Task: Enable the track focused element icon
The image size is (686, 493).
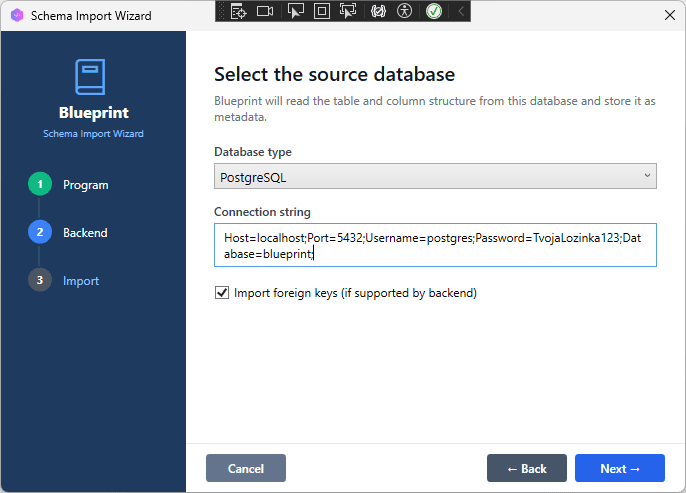Action: click(x=348, y=11)
